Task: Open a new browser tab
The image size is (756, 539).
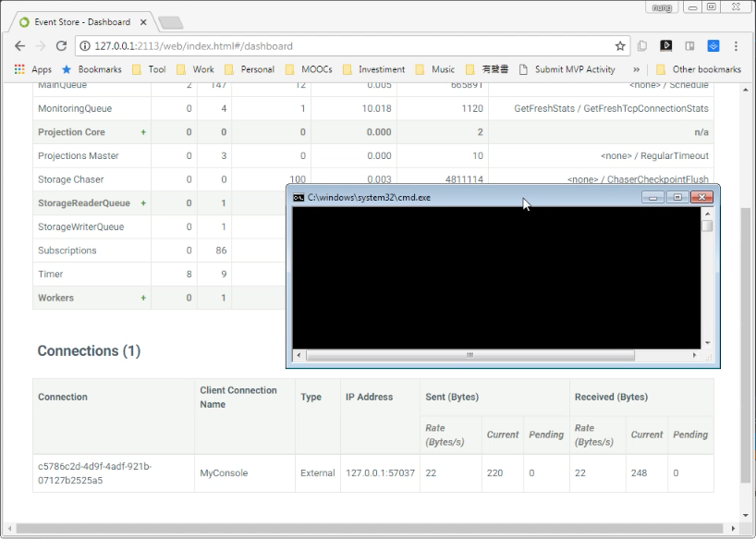Action: (170, 22)
